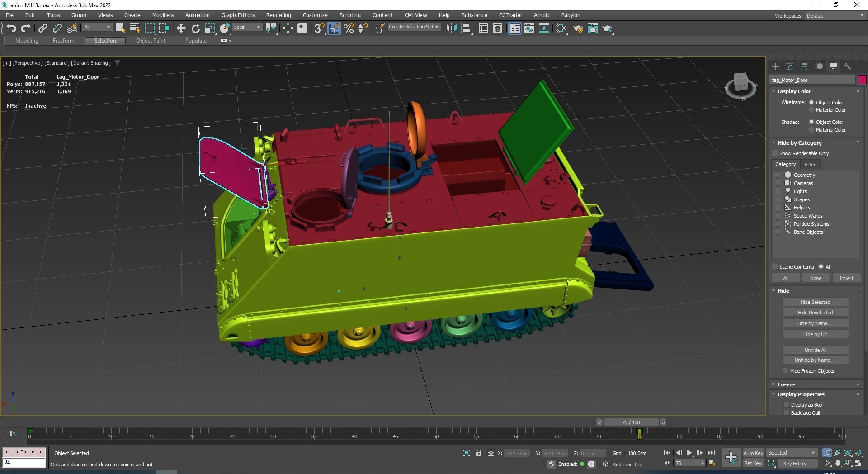Open the selection filter All dropdown
Image resolution: width=868 pixels, height=474 pixels.
pyautogui.click(x=97, y=28)
